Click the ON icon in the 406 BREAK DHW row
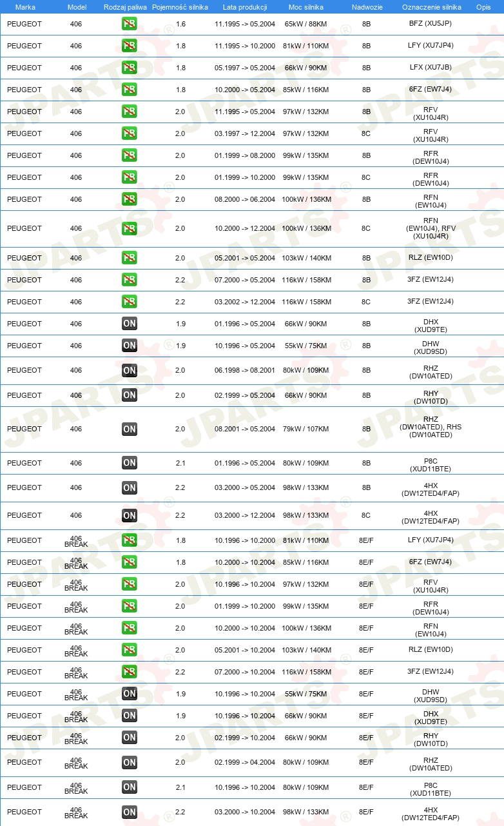 (x=130, y=694)
